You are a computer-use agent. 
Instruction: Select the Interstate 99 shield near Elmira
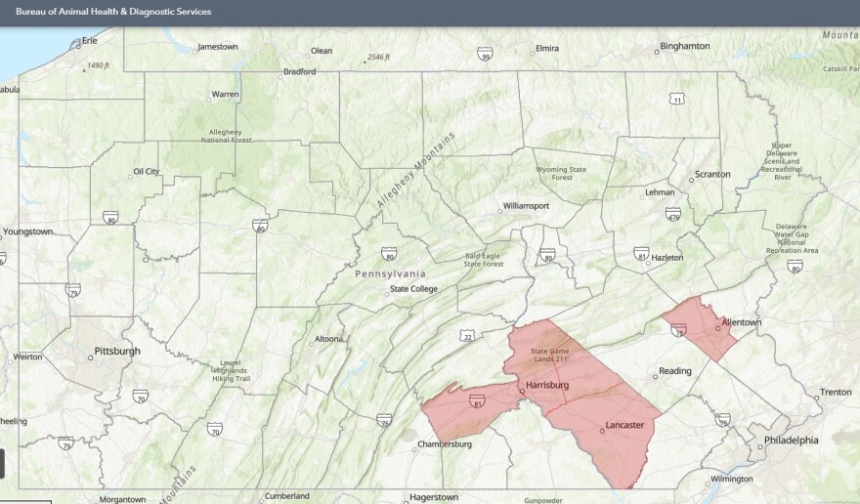pos(485,53)
